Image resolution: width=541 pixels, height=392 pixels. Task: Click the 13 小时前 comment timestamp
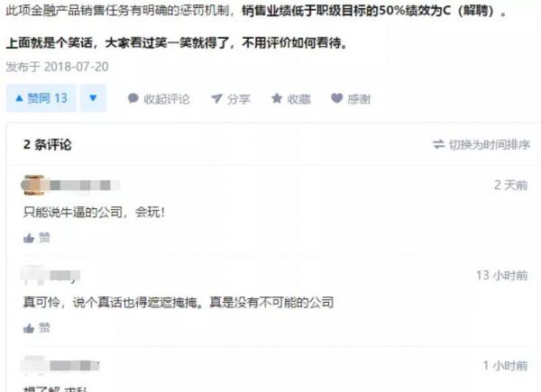coord(502,275)
